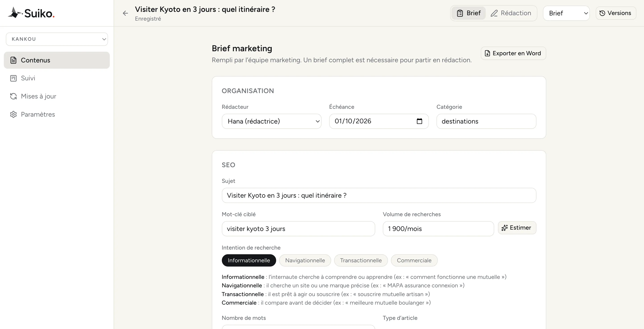This screenshot has width=644, height=329.
Task: Click the Nombre de mots label
Action: (x=244, y=318)
